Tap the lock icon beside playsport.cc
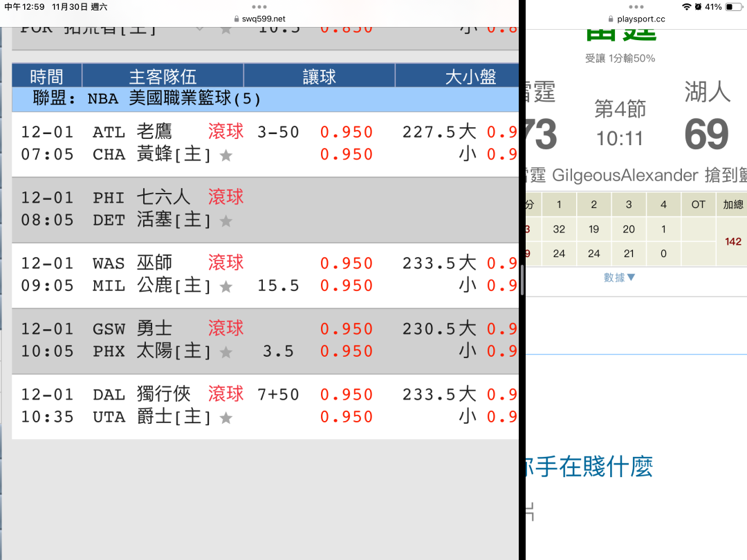Viewport: 747px width, 560px height. (611, 19)
